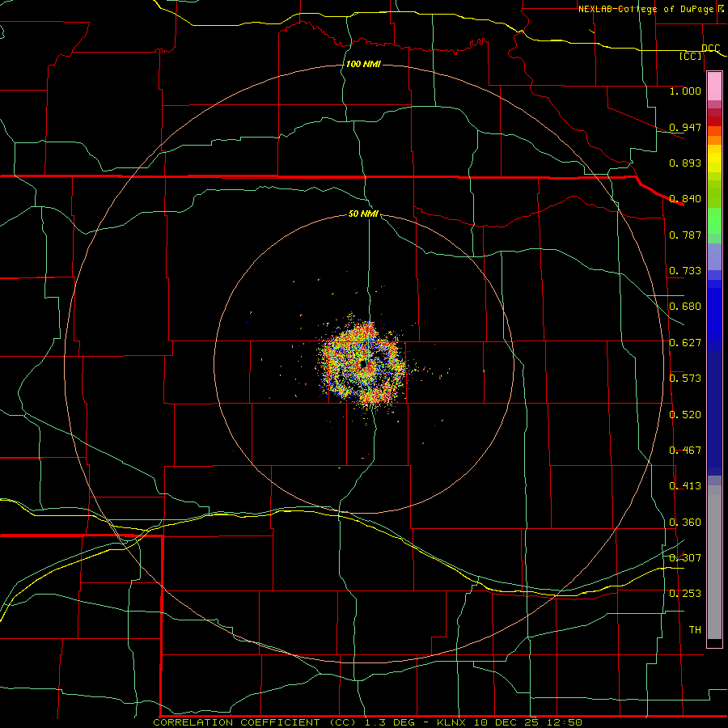Viewport: 728px width, 728px height.
Task: Select the 0.893 scale value
Action: coord(685,163)
